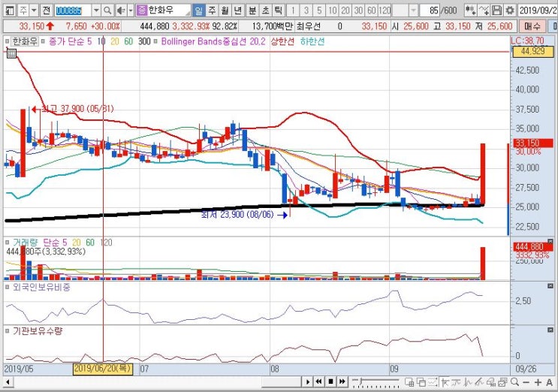Toggle the Bollinger Bands indicator marker

(x=155, y=41)
